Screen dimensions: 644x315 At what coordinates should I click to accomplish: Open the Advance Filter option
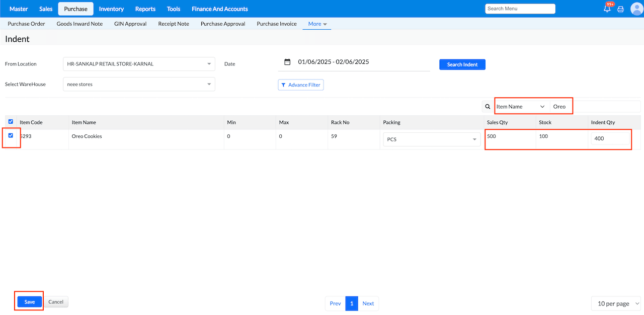[x=300, y=85]
